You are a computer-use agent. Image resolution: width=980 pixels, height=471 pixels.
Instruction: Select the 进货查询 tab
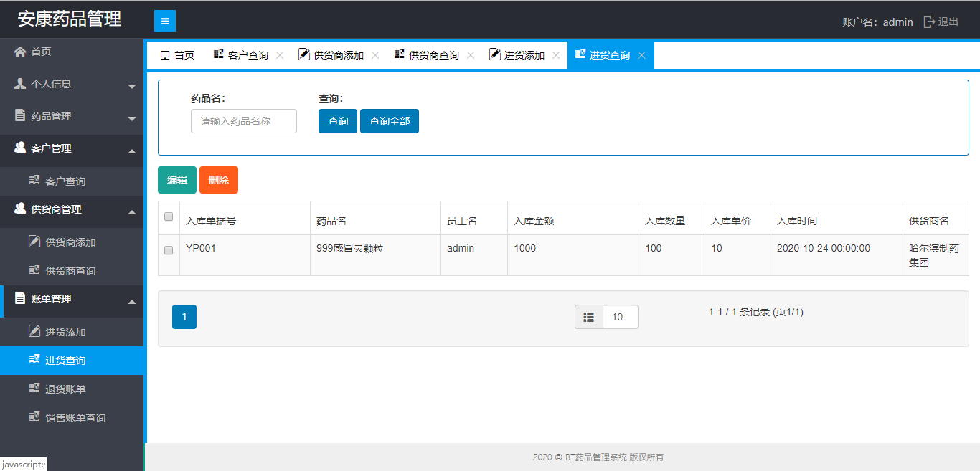tap(609, 55)
